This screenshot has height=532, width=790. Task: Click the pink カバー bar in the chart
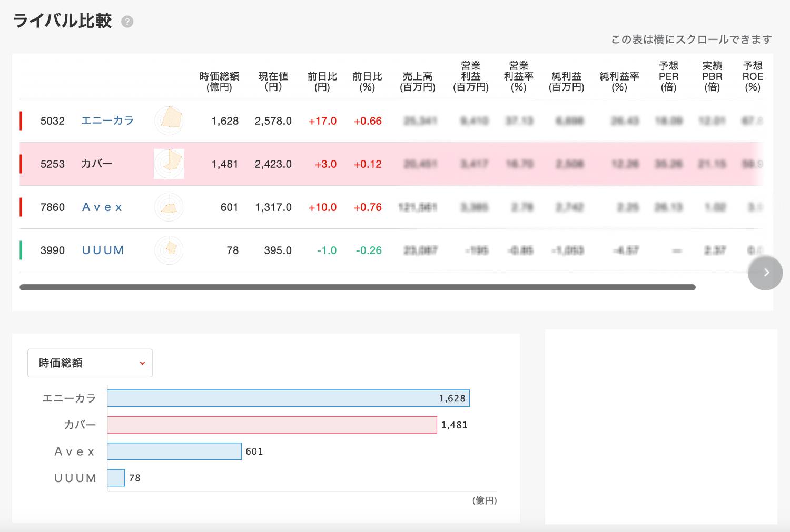(x=272, y=425)
